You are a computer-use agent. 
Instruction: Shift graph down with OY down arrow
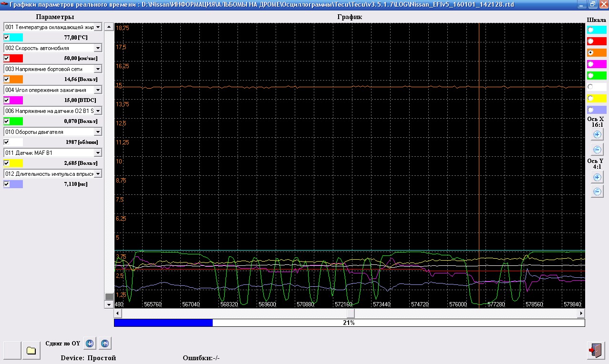pyautogui.click(x=90, y=343)
